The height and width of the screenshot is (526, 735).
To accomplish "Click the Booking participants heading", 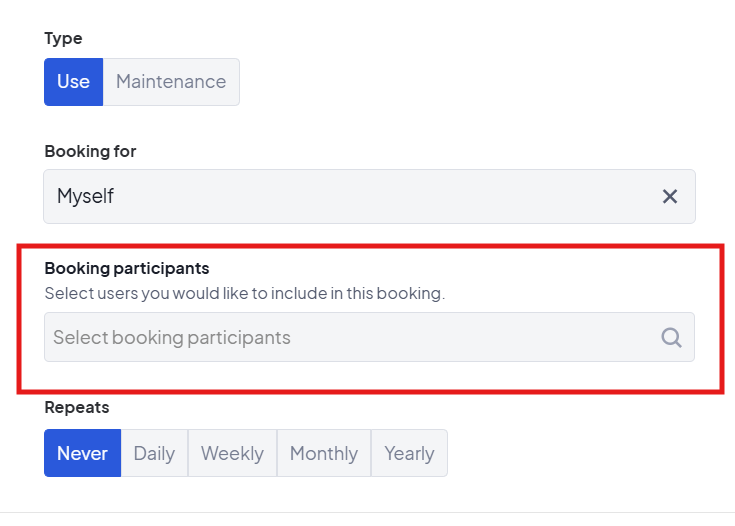I will click(126, 268).
